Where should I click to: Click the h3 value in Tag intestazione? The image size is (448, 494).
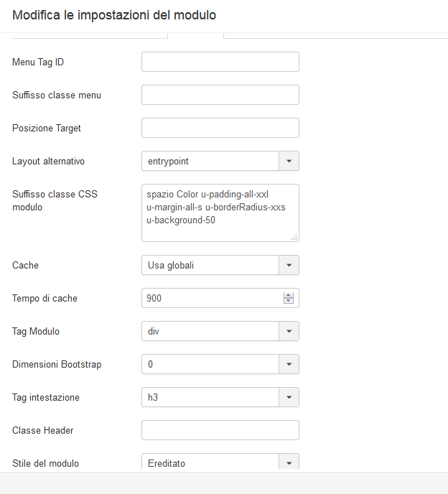(x=210, y=397)
